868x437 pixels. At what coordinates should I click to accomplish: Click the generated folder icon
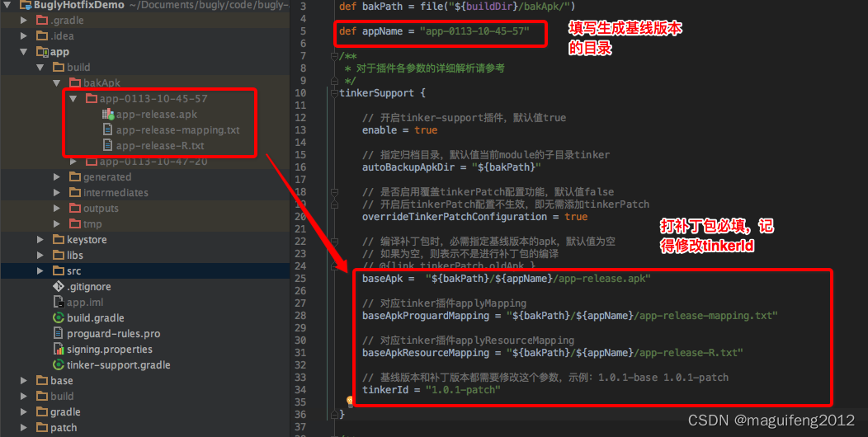(x=75, y=177)
